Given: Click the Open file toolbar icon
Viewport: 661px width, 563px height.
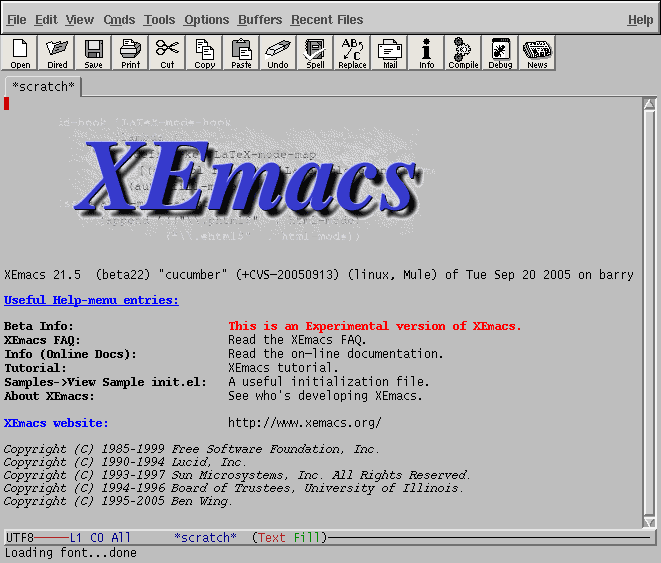Looking at the screenshot, I should [x=19, y=53].
